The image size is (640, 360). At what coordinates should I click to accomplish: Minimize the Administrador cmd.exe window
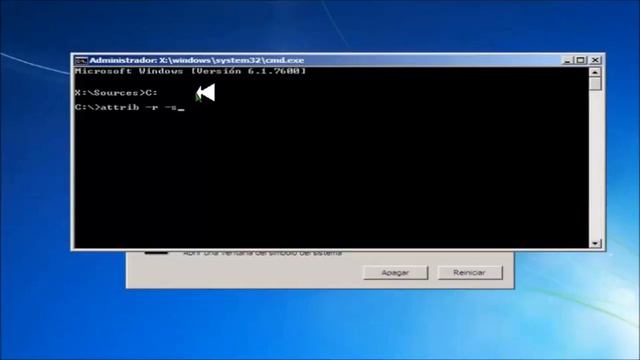coord(567,60)
